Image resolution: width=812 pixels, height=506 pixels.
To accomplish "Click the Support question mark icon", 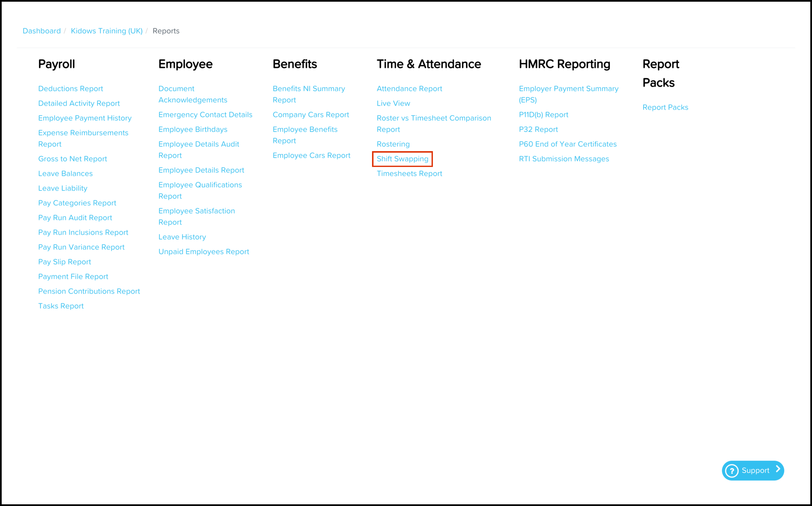I will click(732, 471).
